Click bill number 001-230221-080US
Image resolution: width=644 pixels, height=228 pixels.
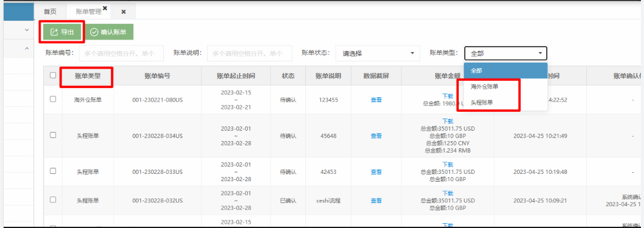(x=157, y=100)
